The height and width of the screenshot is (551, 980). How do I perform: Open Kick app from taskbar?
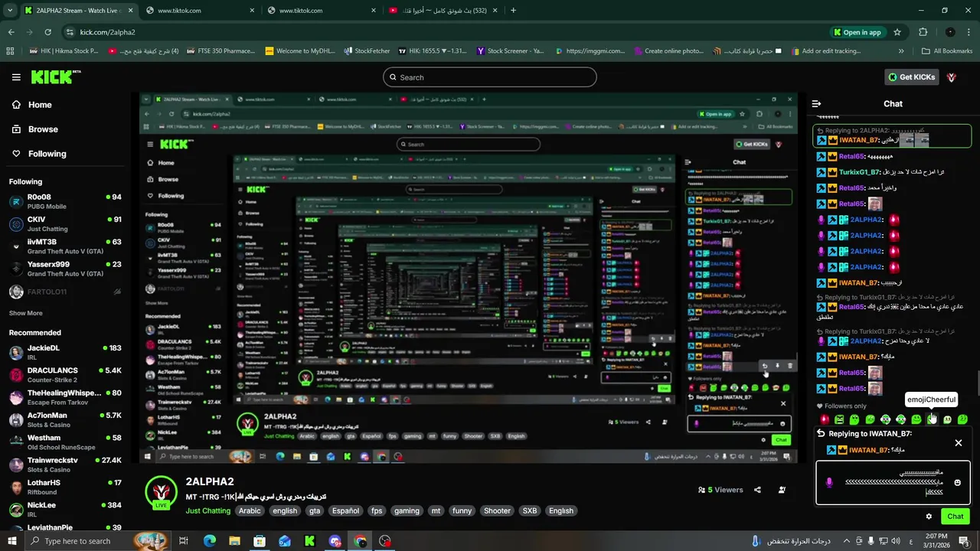click(x=309, y=541)
